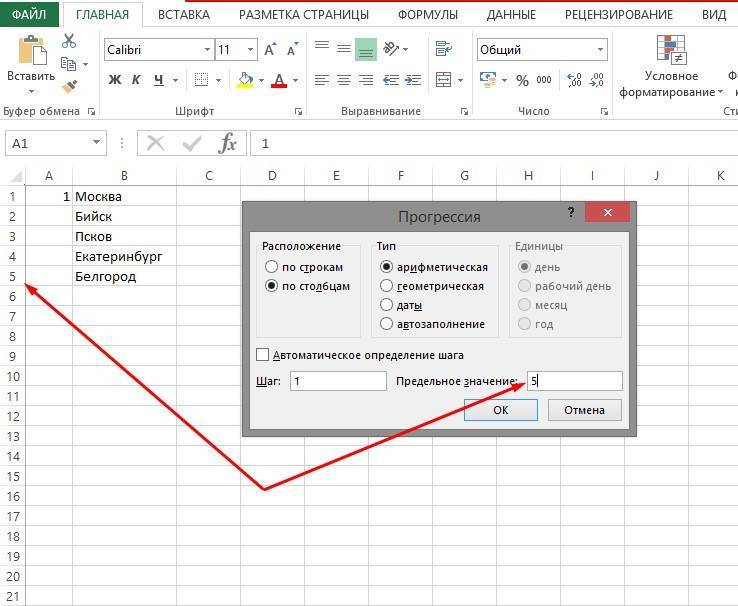
Task: Click the insert function fx icon
Action: pos(227,143)
